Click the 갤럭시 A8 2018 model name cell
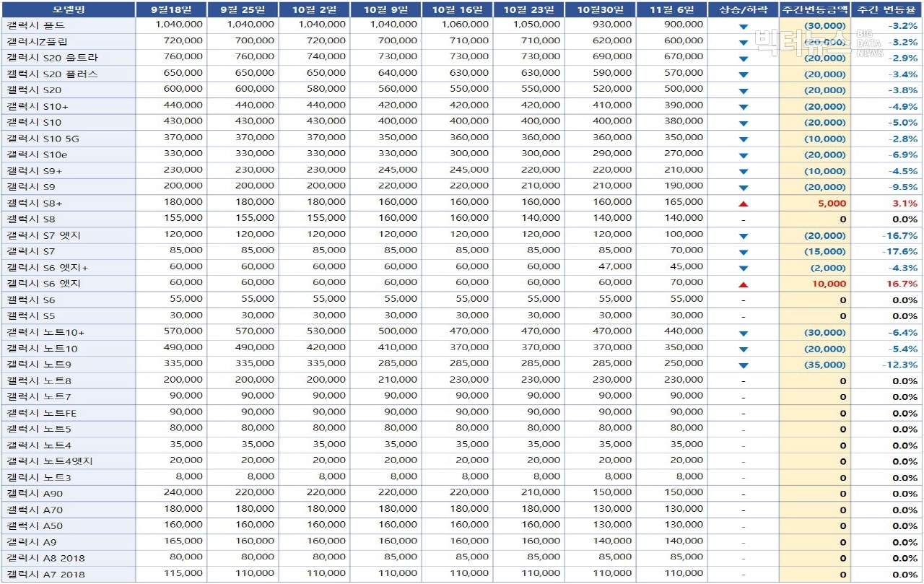Viewport: 924px width, 584px height. coord(68,559)
